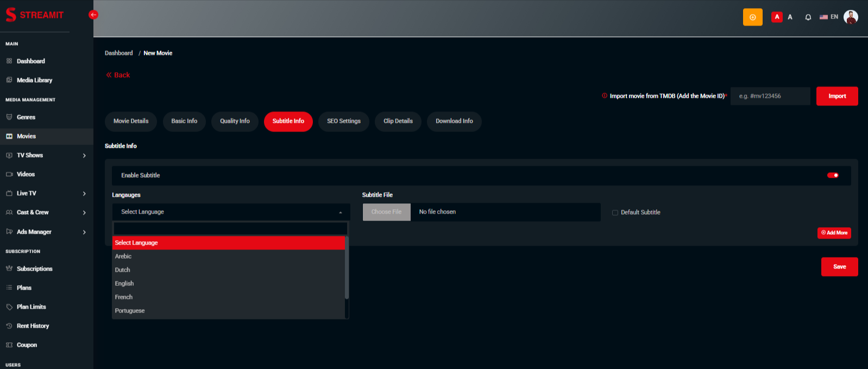Toggle the Enable Subtitle switch

pos(832,176)
